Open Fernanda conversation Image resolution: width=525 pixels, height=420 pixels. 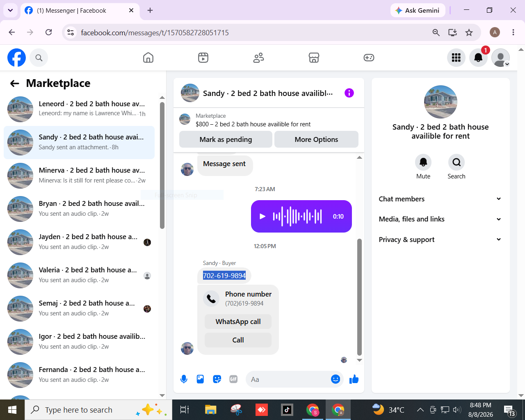click(x=79, y=375)
